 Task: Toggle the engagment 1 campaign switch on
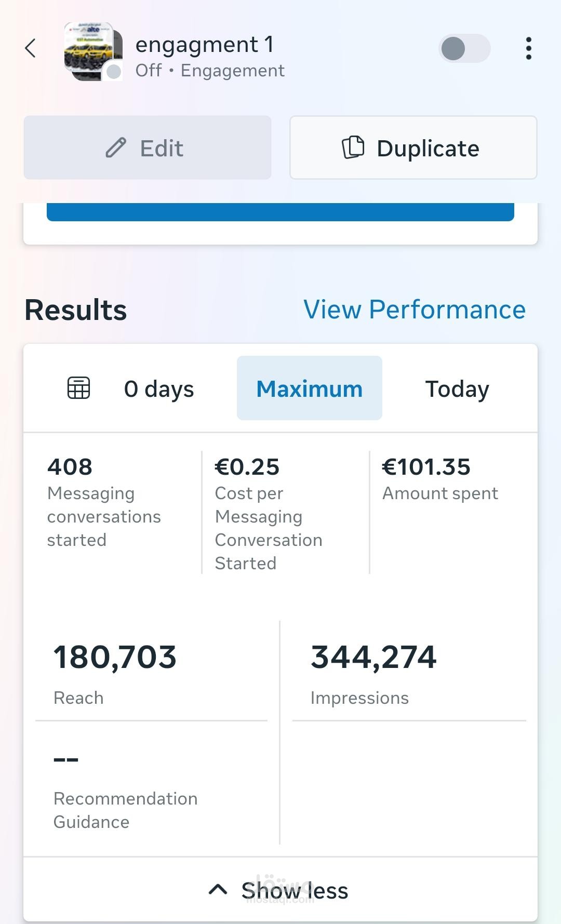coord(464,49)
